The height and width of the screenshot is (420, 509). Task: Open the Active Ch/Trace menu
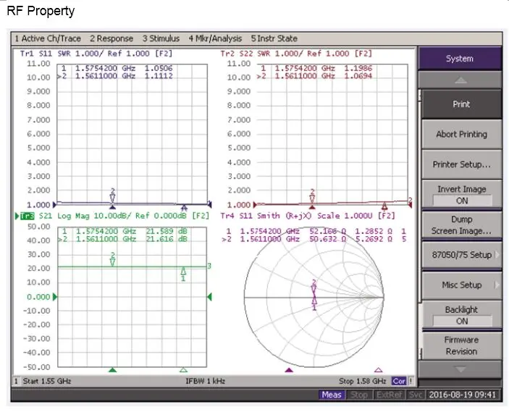[48, 38]
